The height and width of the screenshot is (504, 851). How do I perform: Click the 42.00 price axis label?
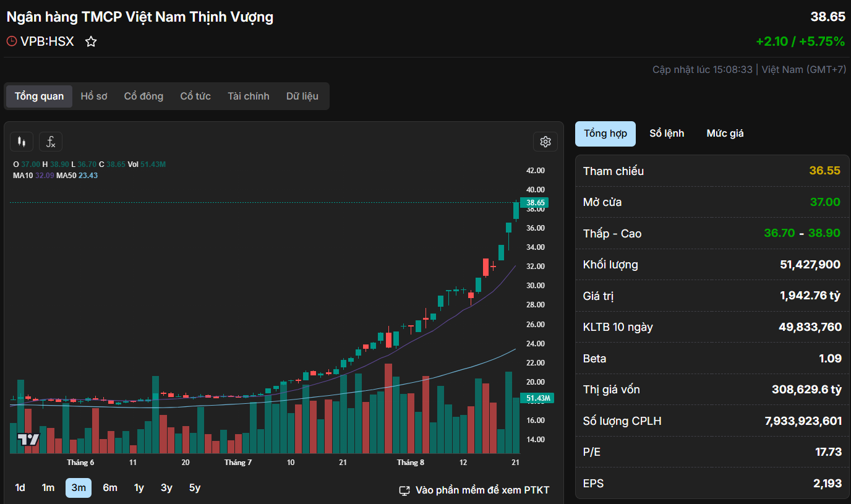coord(535,171)
